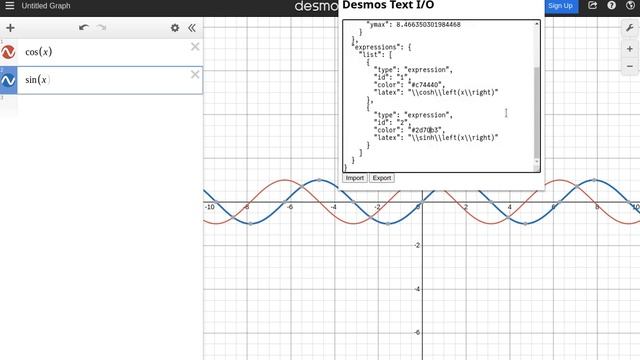Click the \\cosh latex line in JSON

point(436,93)
